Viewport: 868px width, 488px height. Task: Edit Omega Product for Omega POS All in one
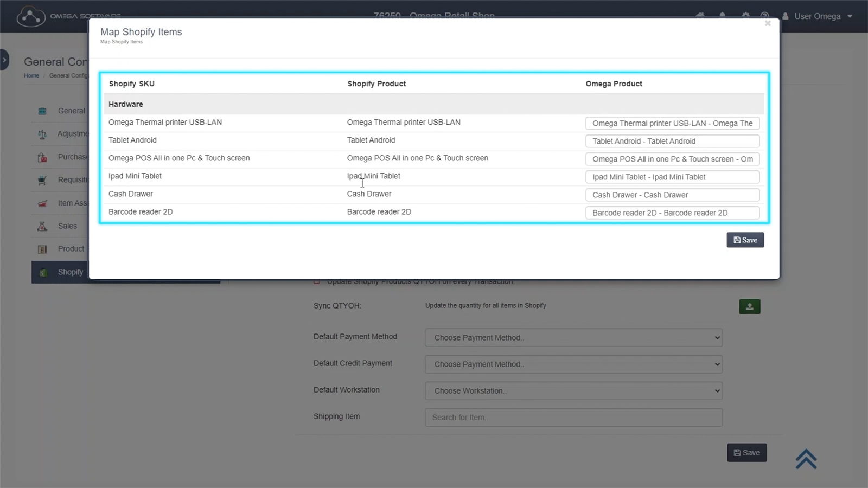pos(673,159)
